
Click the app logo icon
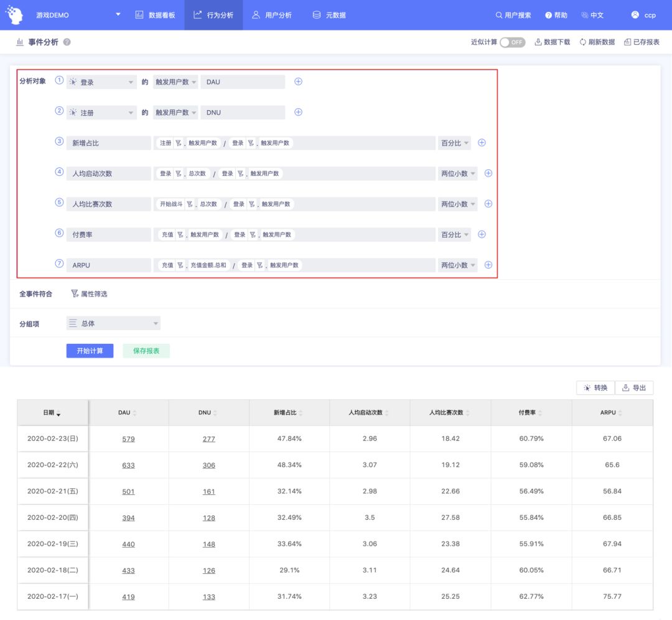tap(14, 14)
